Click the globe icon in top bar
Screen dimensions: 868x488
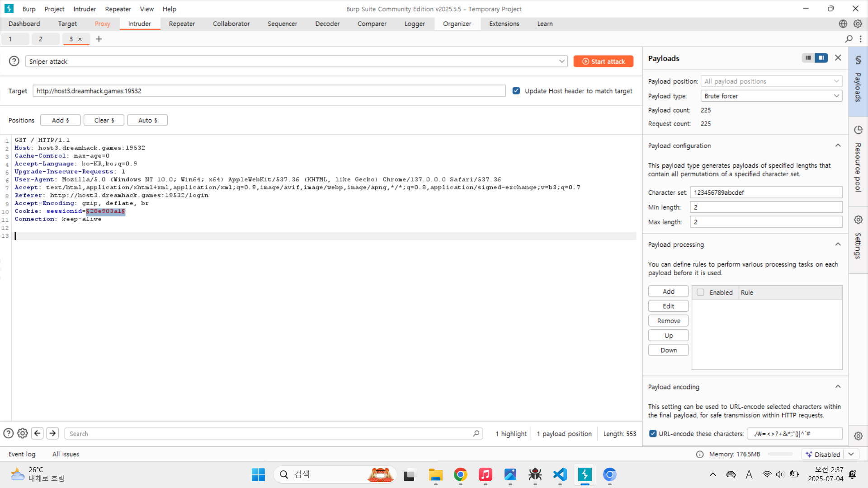point(843,23)
